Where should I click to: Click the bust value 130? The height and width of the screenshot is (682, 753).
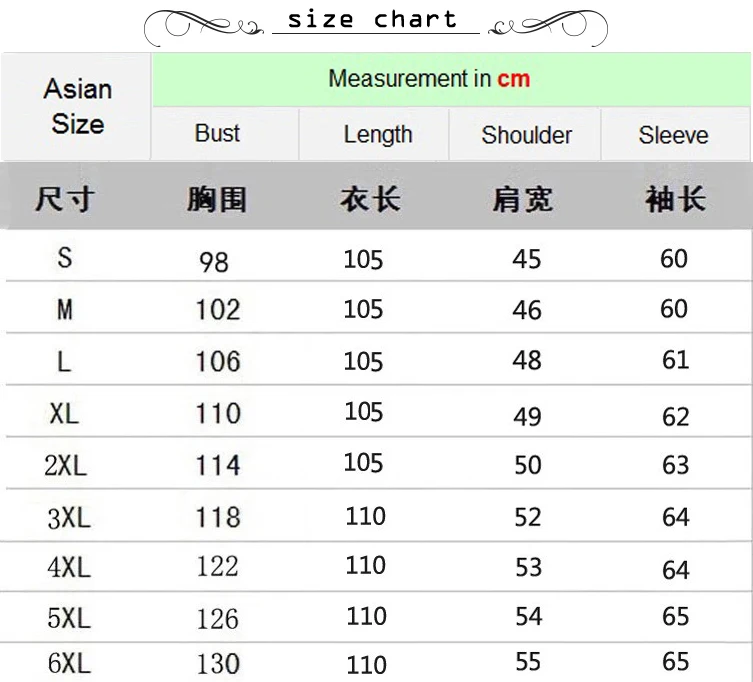point(218,663)
